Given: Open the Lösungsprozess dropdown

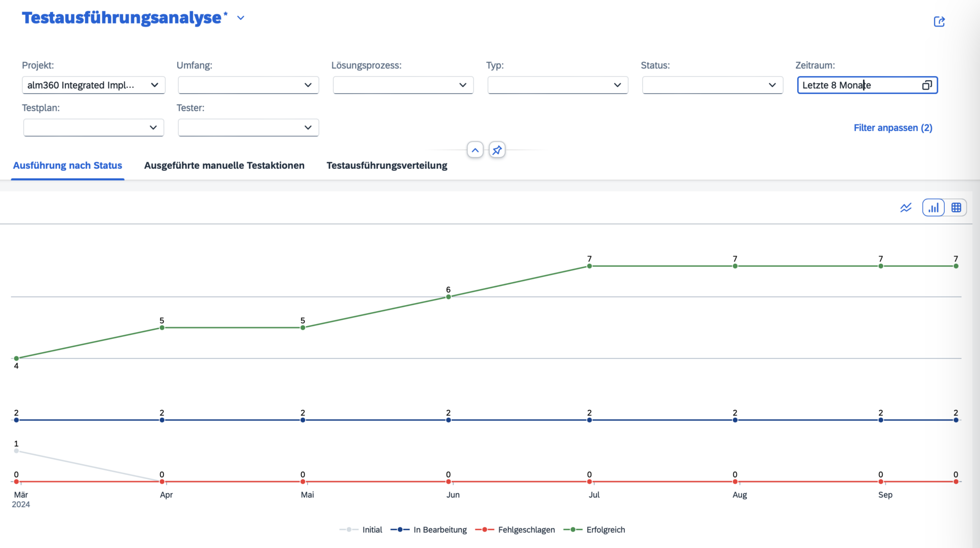Looking at the screenshot, I should pos(462,85).
